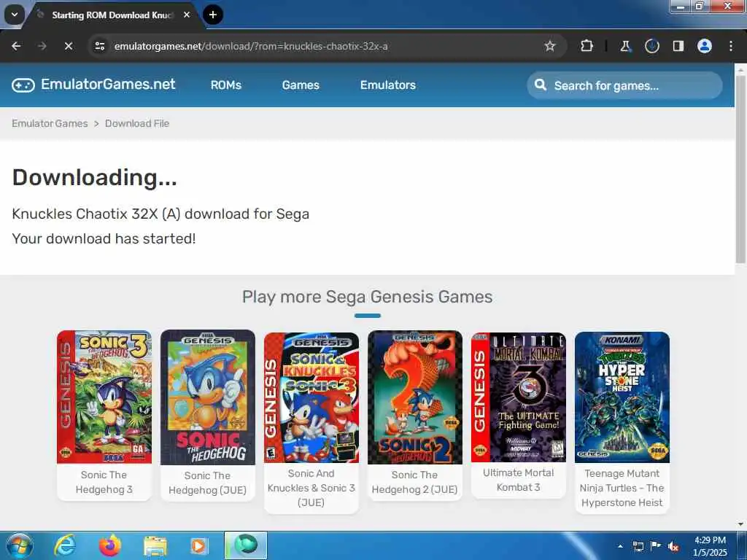Click the EmulatorGames.net gamepad logo
This screenshot has width=747, height=560.
(x=23, y=85)
